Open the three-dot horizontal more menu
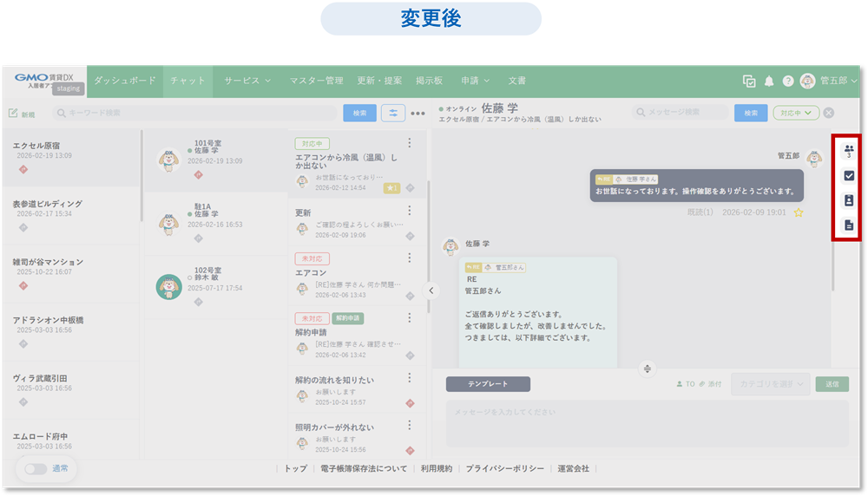The width and height of the screenshot is (868, 496). coord(418,114)
